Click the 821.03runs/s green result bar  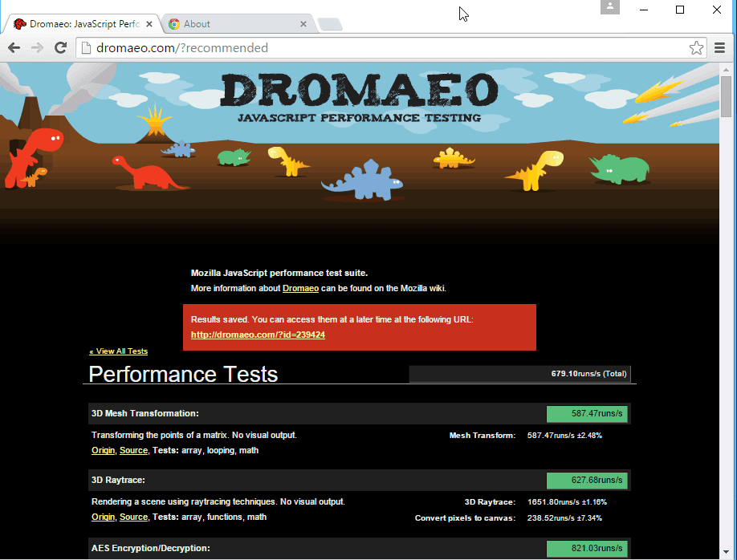click(587, 549)
